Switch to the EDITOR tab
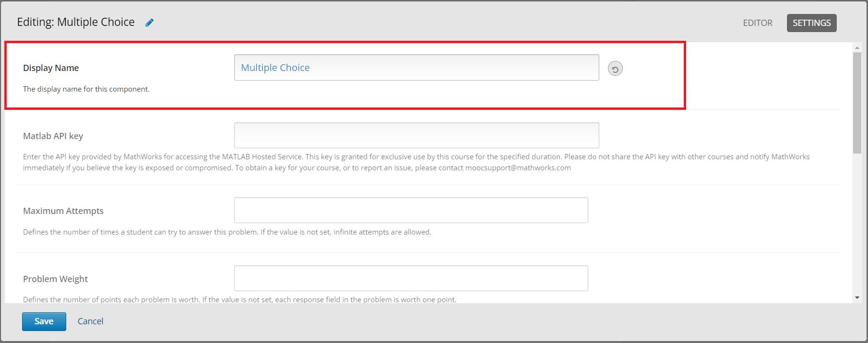The height and width of the screenshot is (343, 868). click(758, 23)
